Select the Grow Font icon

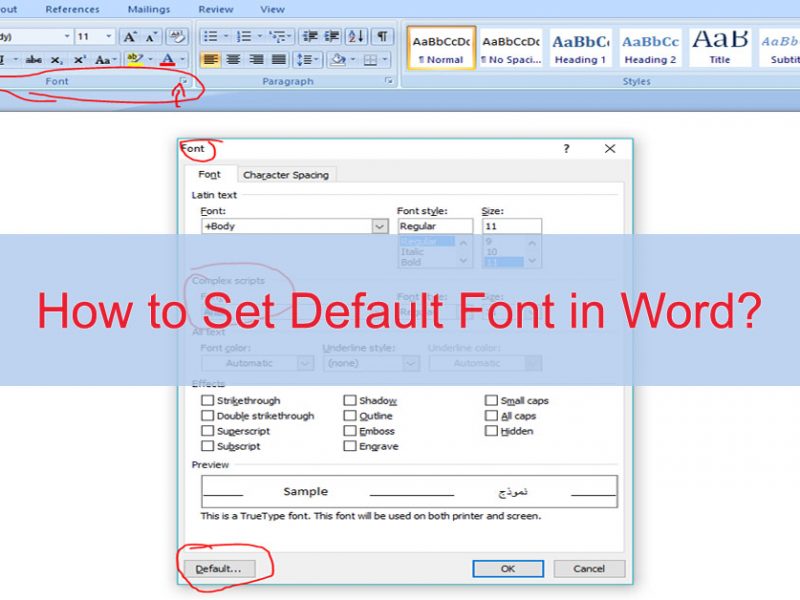[130, 36]
